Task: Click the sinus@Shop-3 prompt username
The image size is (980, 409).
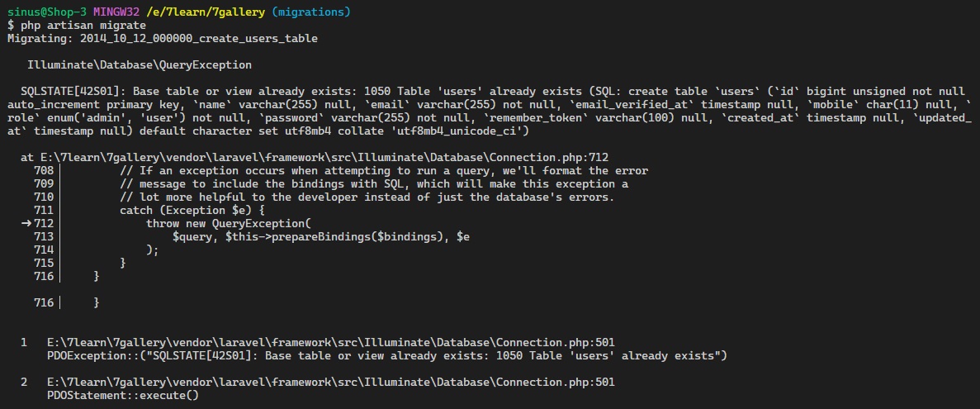Action: pos(47,12)
